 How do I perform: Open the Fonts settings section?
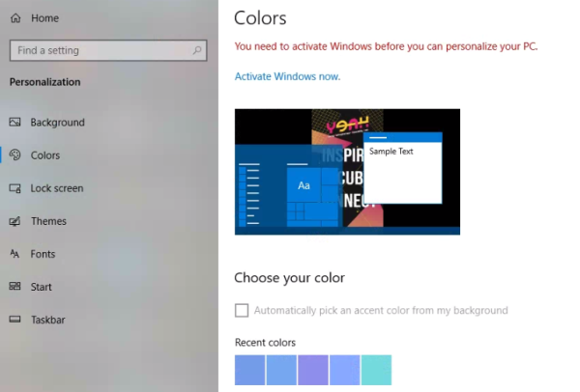(43, 254)
